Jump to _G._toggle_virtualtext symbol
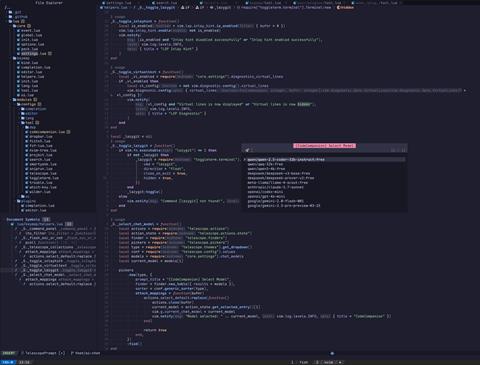 click(x=44, y=266)
